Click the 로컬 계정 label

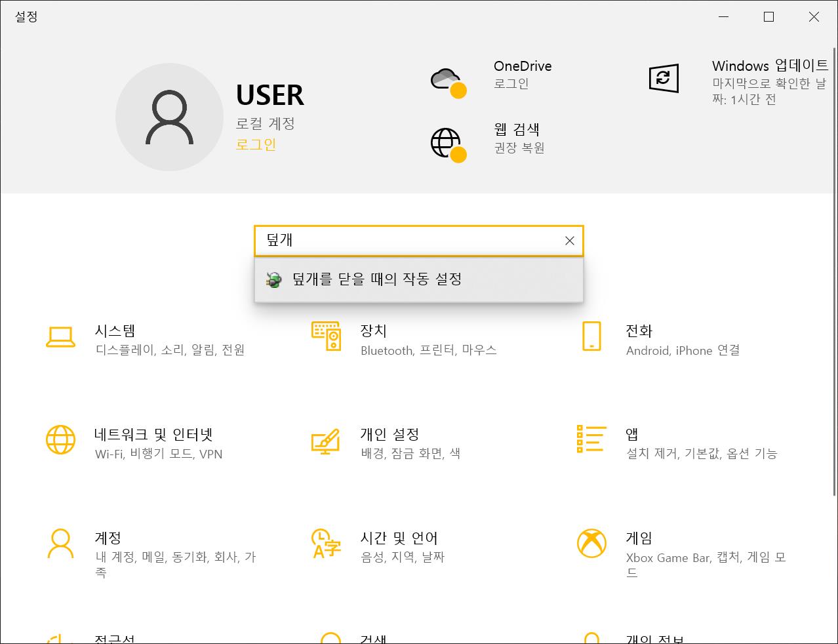pyautogui.click(x=265, y=123)
